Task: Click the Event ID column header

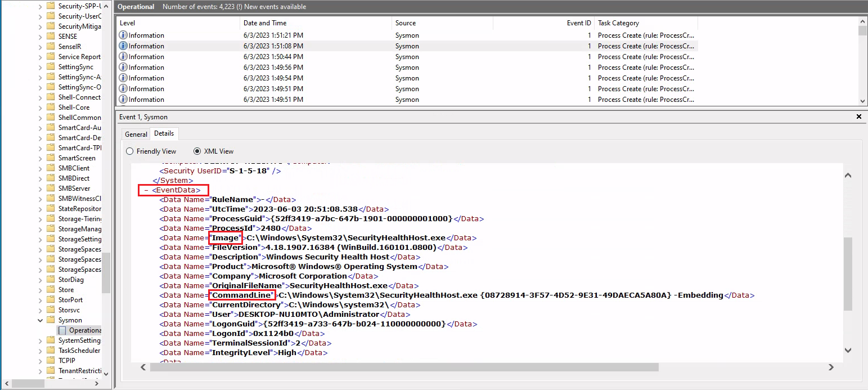Action: pyautogui.click(x=579, y=23)
